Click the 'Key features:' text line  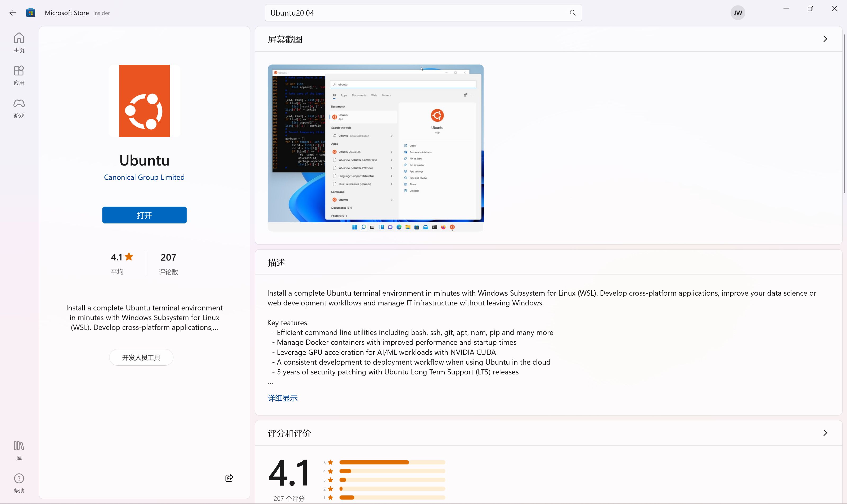pyautogui.click(x=288, y=323)
